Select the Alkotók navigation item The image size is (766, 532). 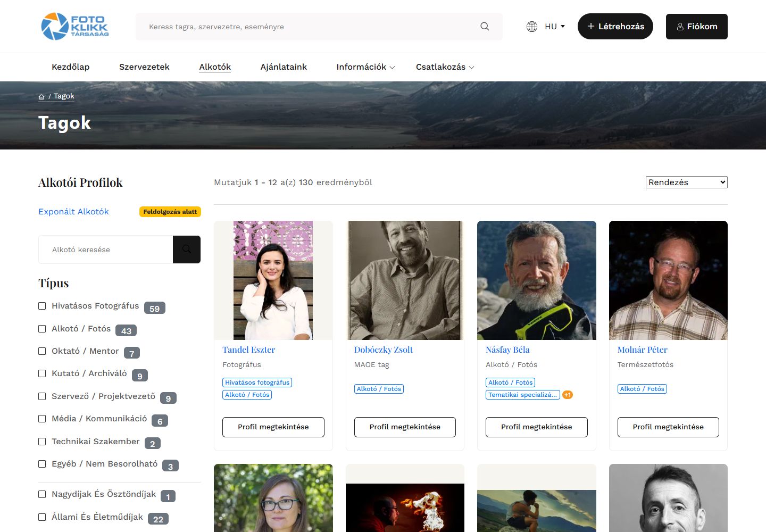215,67
